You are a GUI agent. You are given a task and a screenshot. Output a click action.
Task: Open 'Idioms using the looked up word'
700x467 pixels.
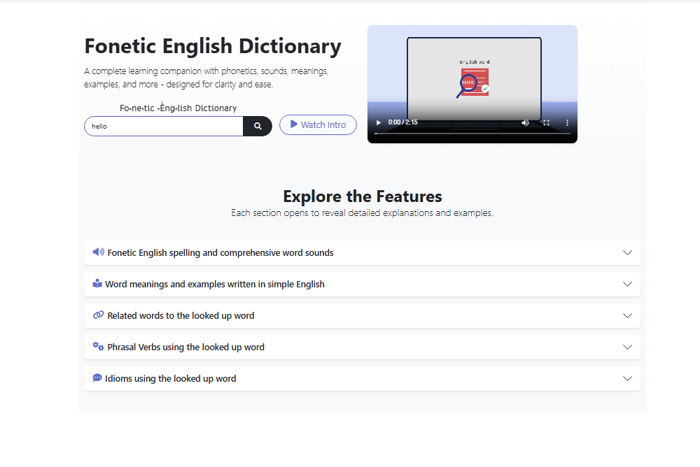[x=362, y=379]
